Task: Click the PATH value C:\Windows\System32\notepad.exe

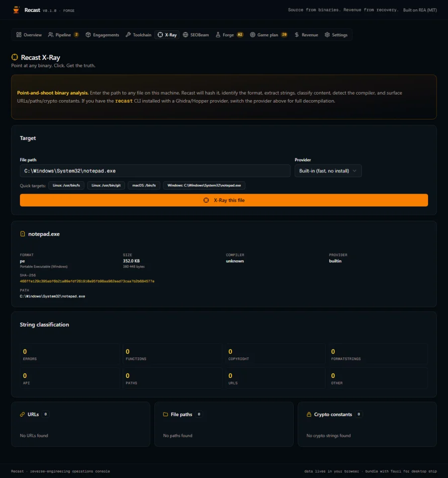Action: coord(52,296)
